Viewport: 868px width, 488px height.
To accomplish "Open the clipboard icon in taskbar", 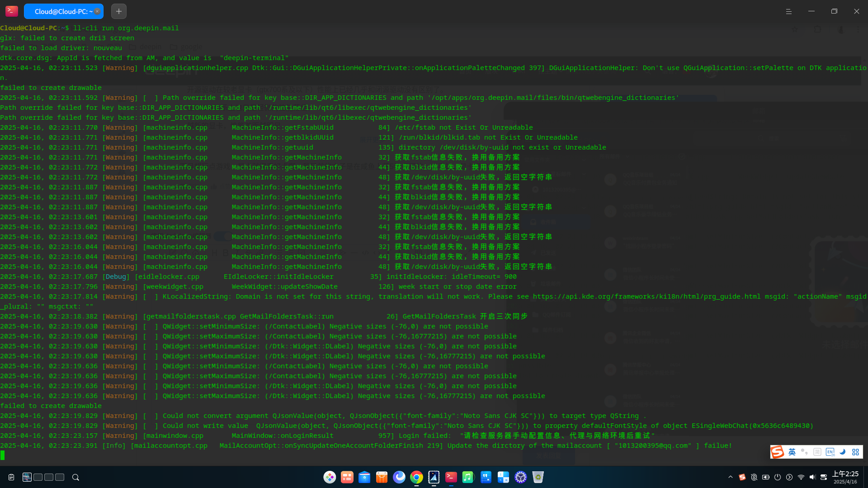I will (11, 477).
